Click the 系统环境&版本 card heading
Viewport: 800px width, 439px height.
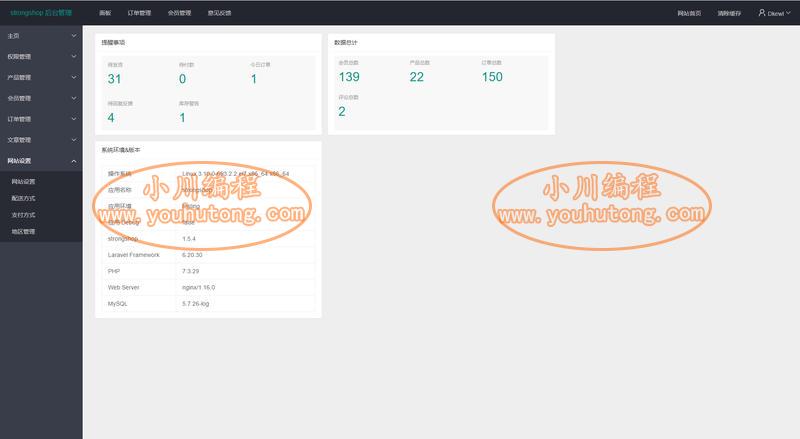tap(121, 150)
